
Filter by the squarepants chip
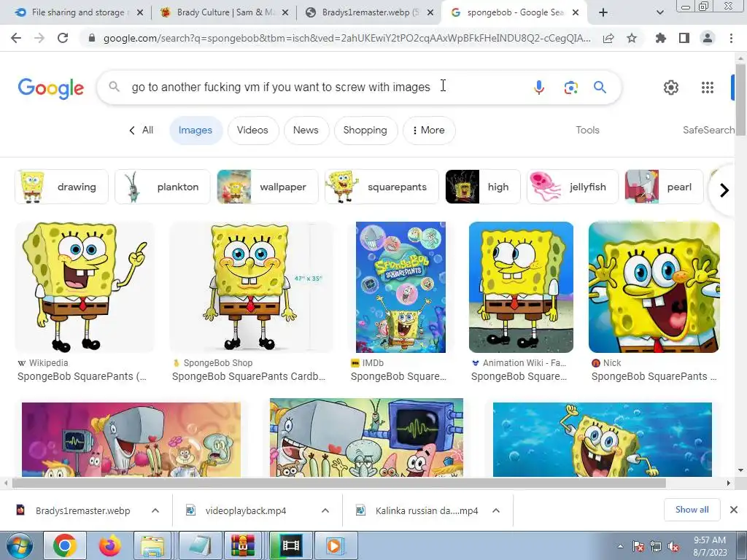tap(382, 187)
